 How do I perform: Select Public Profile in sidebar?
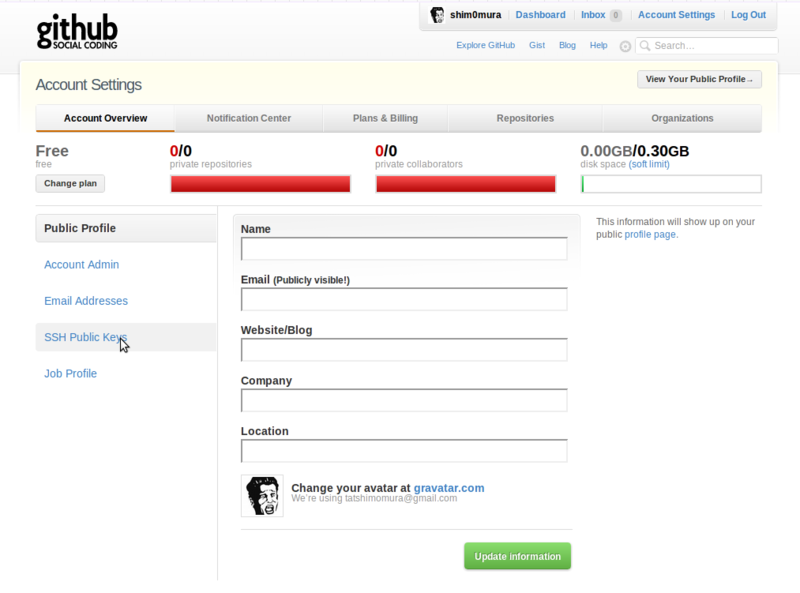(126, 228)
